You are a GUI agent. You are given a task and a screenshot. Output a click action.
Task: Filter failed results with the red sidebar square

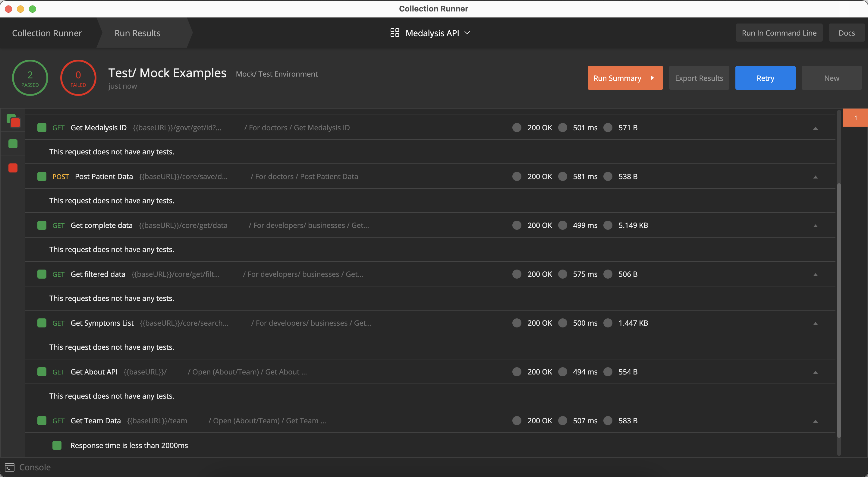pyautogui.click(x=13, y=168)
